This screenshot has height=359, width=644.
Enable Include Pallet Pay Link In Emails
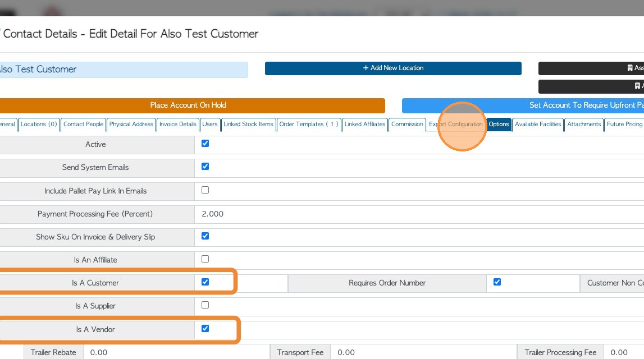(205, 190)
